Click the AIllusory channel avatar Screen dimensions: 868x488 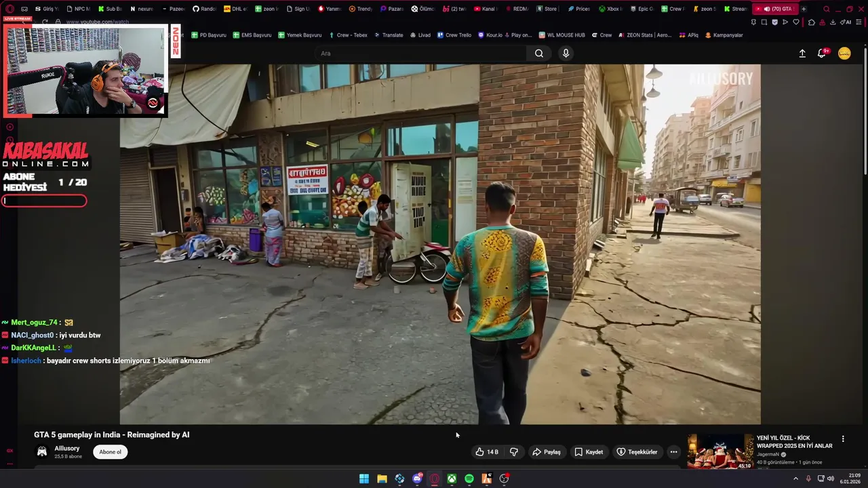pyautogui.click(x=42, y=451)
